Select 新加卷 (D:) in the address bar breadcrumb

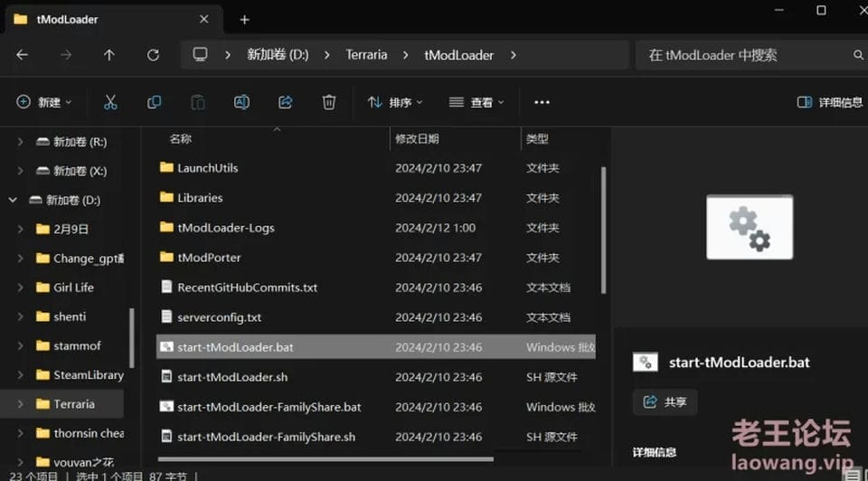pos(278,55)
